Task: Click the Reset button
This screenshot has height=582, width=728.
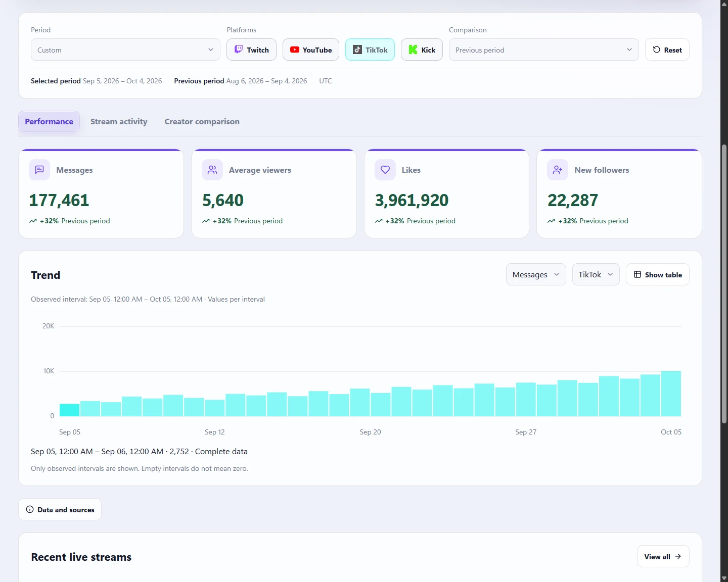Action: pyautogui.click(x=667, y=50)
